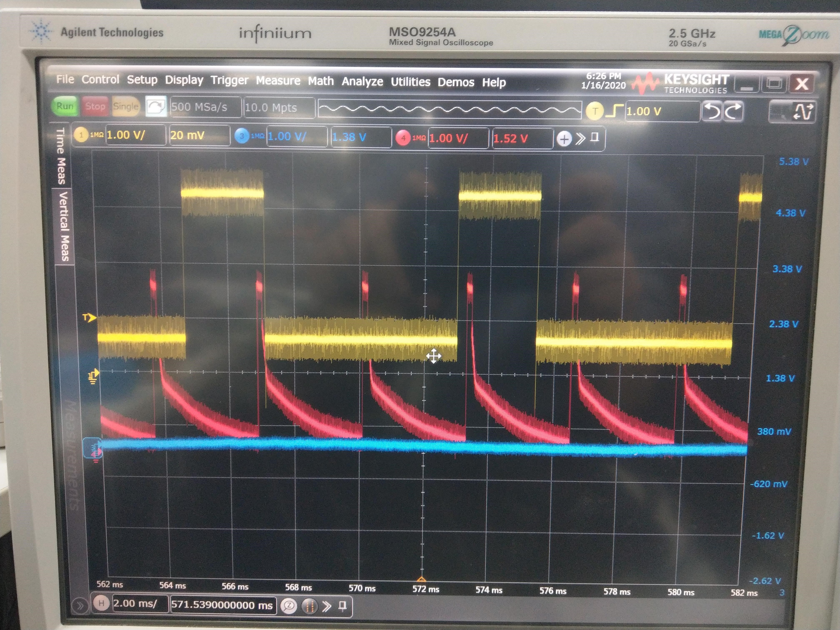The width and height of the screenshot is (840, 630).
Task: Toggle channel 1 yellow button
Action: pos(81,135)
